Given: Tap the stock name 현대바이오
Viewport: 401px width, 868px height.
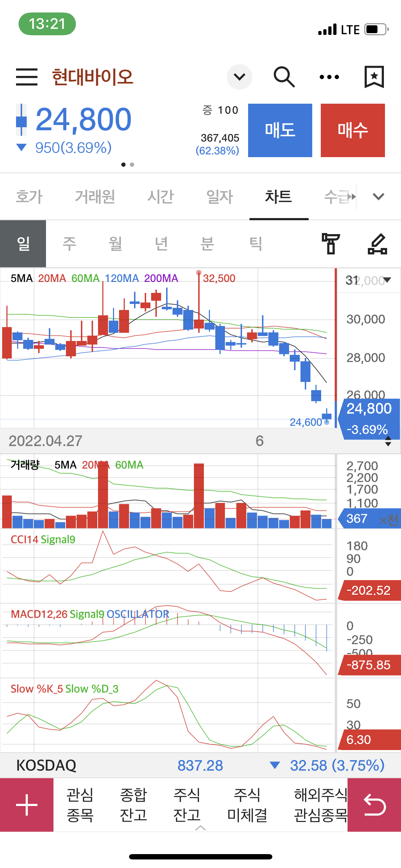Looking at the screenshot, I should (92, 77).
